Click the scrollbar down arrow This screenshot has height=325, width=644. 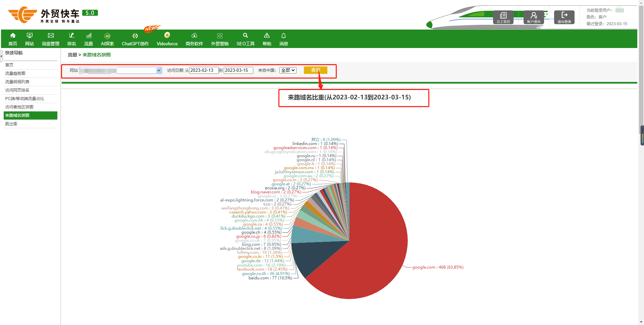[x=641, y=322]
